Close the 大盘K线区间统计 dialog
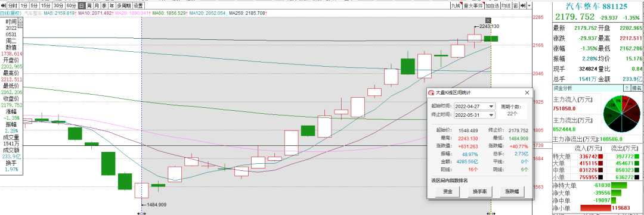Viewport: 644px width, 215px height. [x=527, y=93]
